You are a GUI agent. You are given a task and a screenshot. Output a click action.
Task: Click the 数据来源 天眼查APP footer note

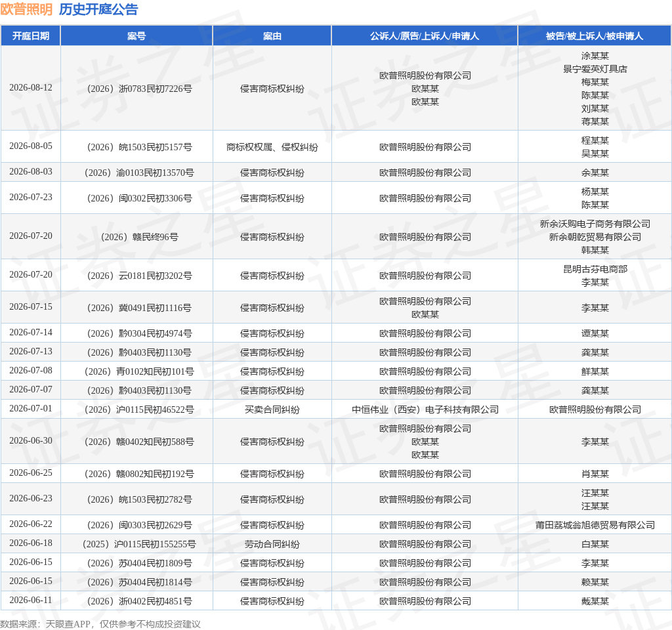point(100,624)
